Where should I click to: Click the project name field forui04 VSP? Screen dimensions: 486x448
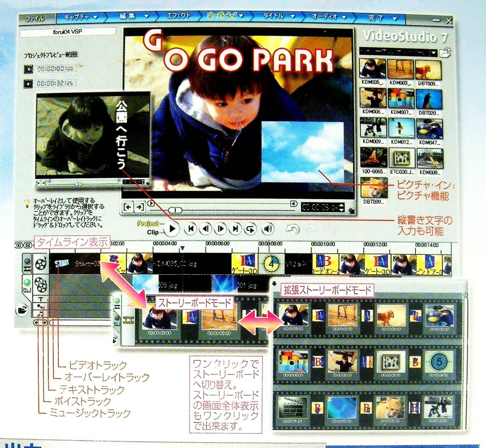pyautogui.click(x=68, y=32)
